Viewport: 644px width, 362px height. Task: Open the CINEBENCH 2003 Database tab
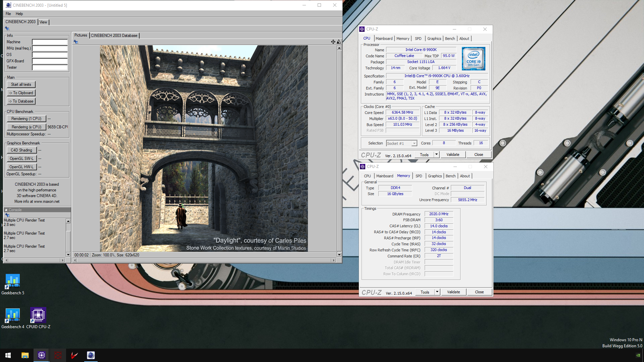click(114, 36)
